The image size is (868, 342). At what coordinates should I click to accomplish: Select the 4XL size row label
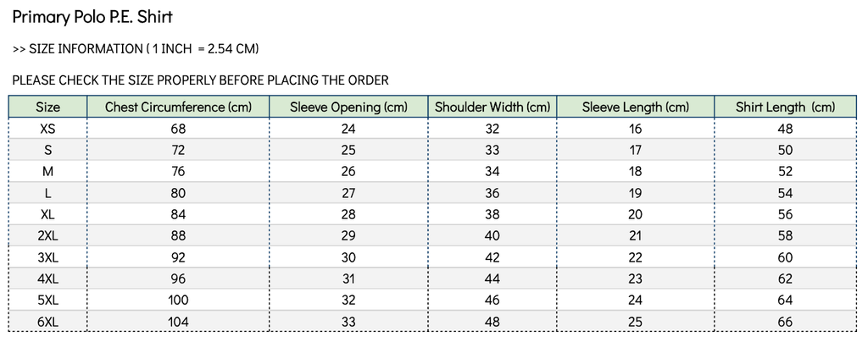pyautogui.click(x=47, y=279)
